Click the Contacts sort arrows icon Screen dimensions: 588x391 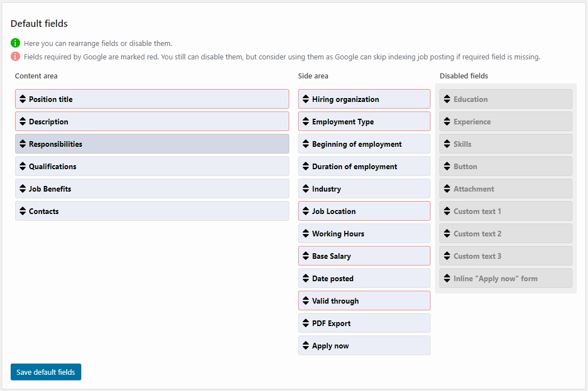[22, 211]
